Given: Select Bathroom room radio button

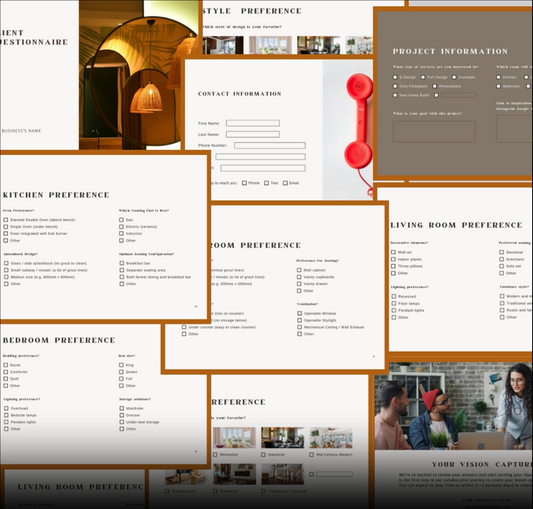Looking at the screenshot, I should (498, 86).
